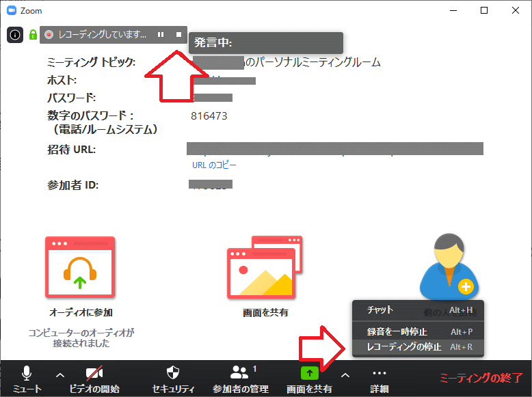Maximize the Zoom window
This screenshot has width=532, height=397.
[484, 10]
